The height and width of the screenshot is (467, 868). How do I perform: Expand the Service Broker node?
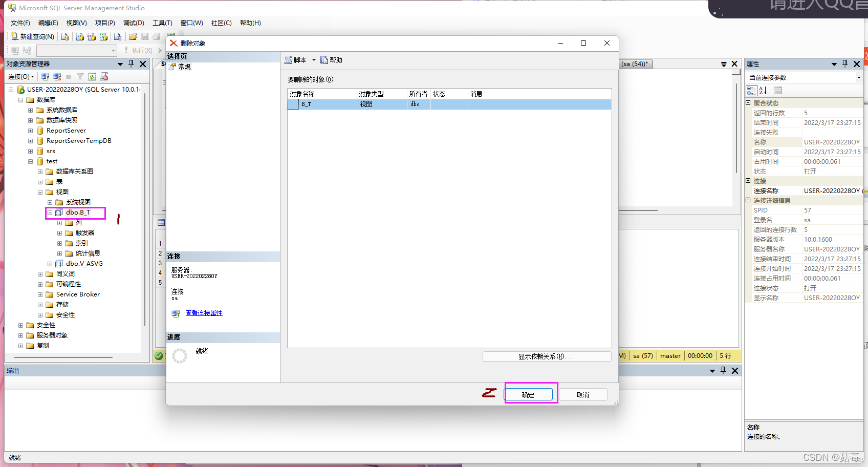coord(40,294)
